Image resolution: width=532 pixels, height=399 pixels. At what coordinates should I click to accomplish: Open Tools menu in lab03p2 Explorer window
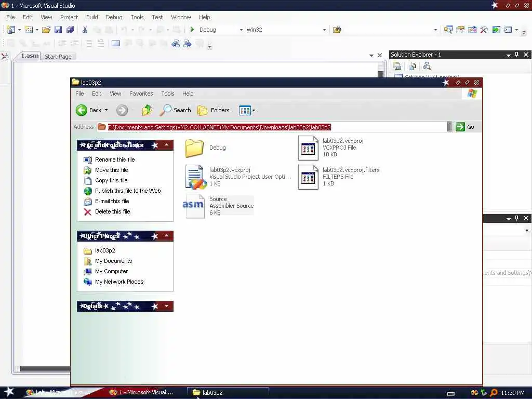pos(168,94)
